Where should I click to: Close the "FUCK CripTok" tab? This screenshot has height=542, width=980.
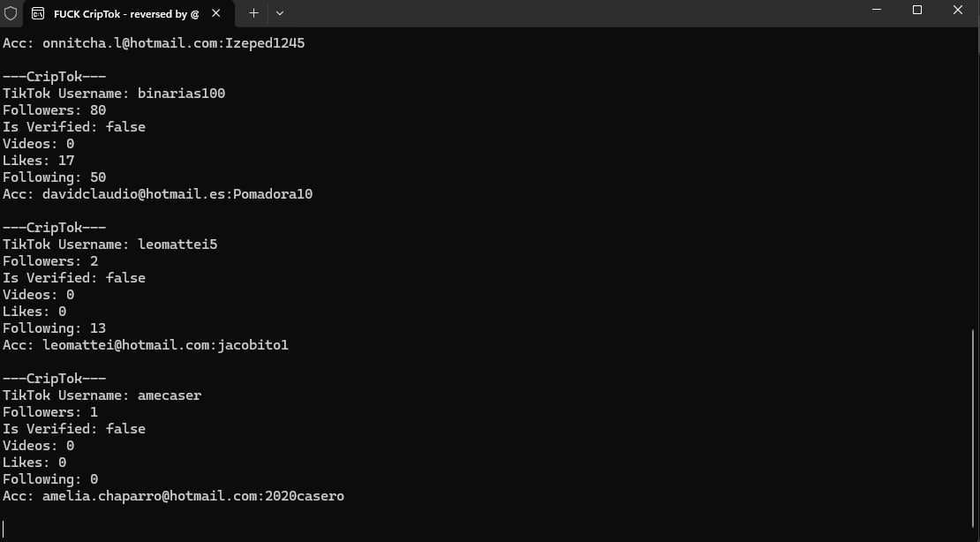tap(216, 13)
